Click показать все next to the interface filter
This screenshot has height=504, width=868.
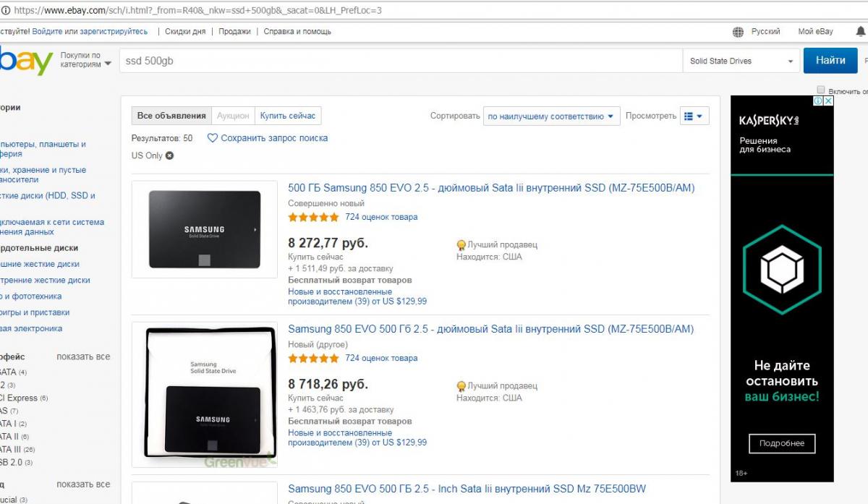(83, 356)
